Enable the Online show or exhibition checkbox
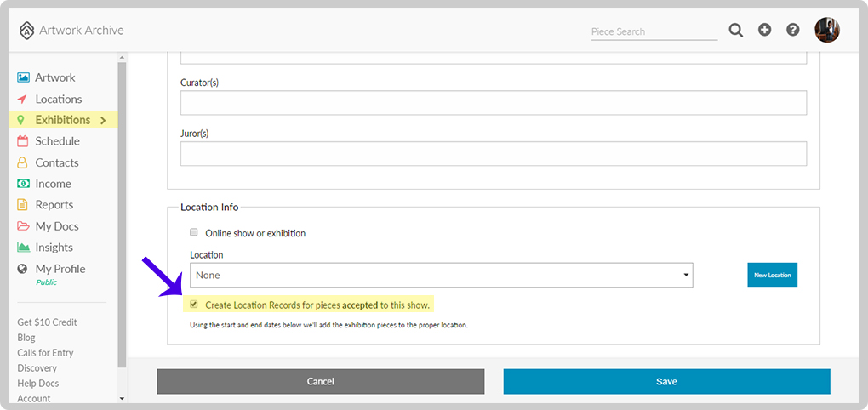 tap(194, 232)
